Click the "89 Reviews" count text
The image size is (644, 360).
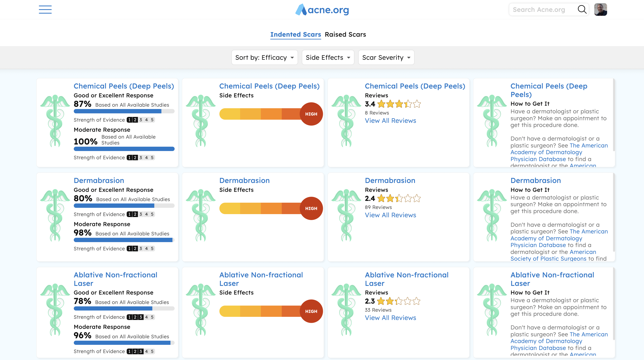(x=378, y=207)
